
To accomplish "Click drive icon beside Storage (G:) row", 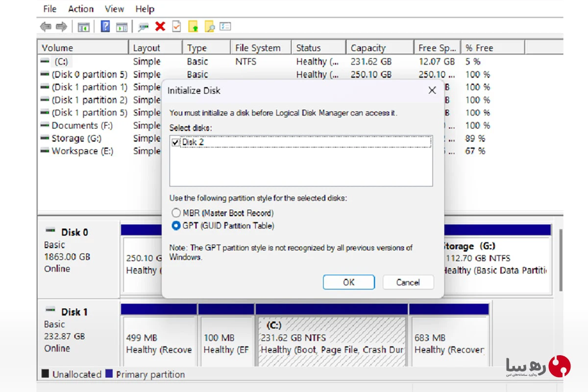I will (x=45, y=138).
